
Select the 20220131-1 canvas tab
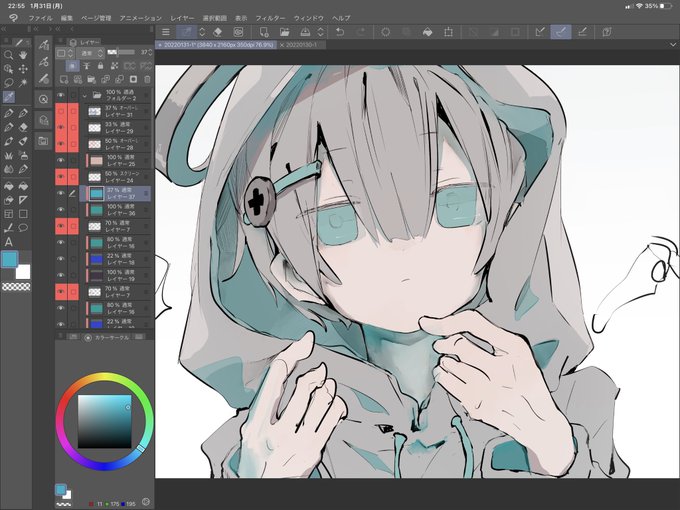tap(216, 45)
